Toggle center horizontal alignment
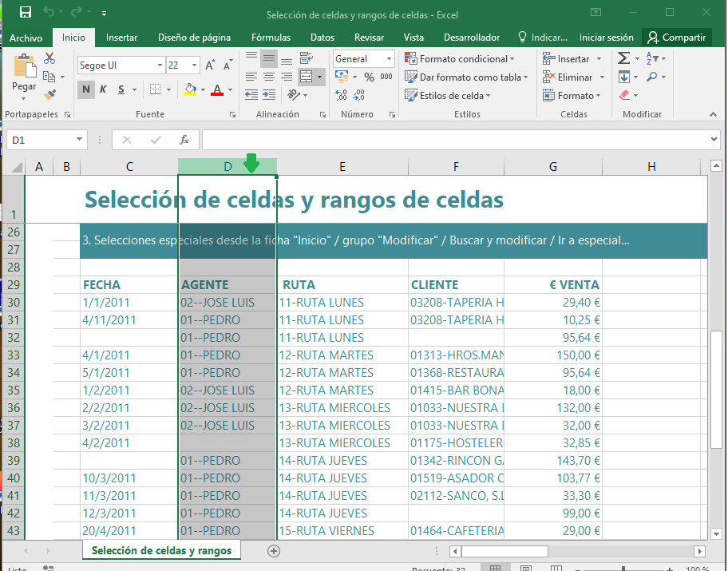This screenshot has width=728, height=571. 269,77
